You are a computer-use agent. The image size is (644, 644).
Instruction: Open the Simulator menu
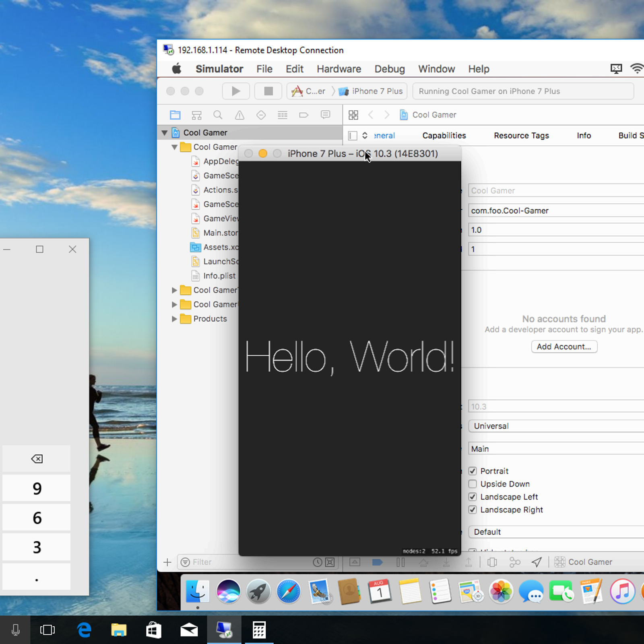coord(219,69)
